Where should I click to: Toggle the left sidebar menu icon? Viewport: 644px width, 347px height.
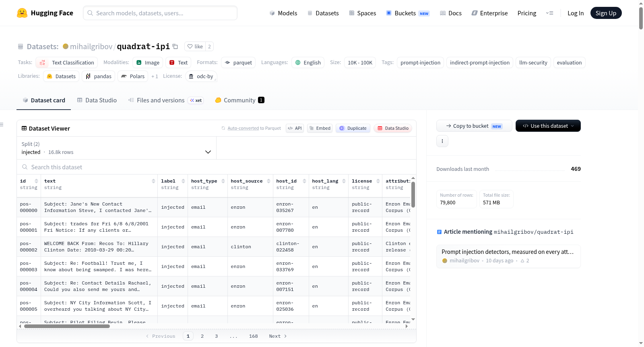click(x=2, y=125)
